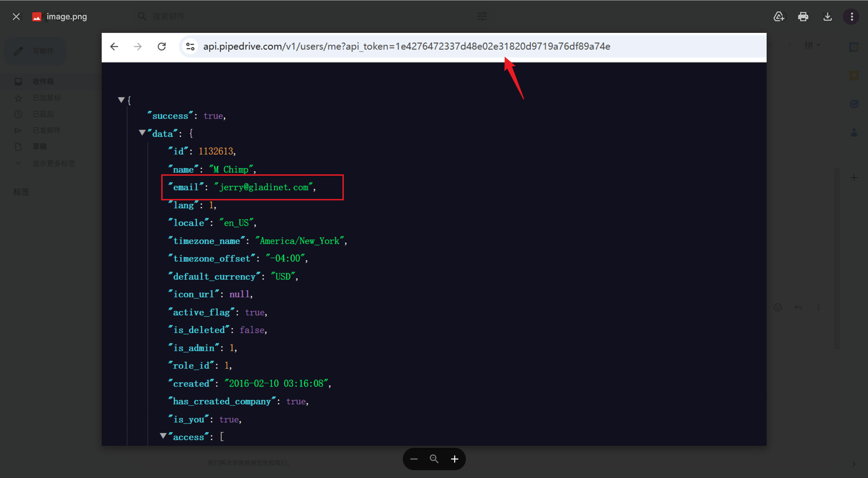The image size is (868, 478).
Task: Click the "role_id": 1 line
Action: point(200,365)
